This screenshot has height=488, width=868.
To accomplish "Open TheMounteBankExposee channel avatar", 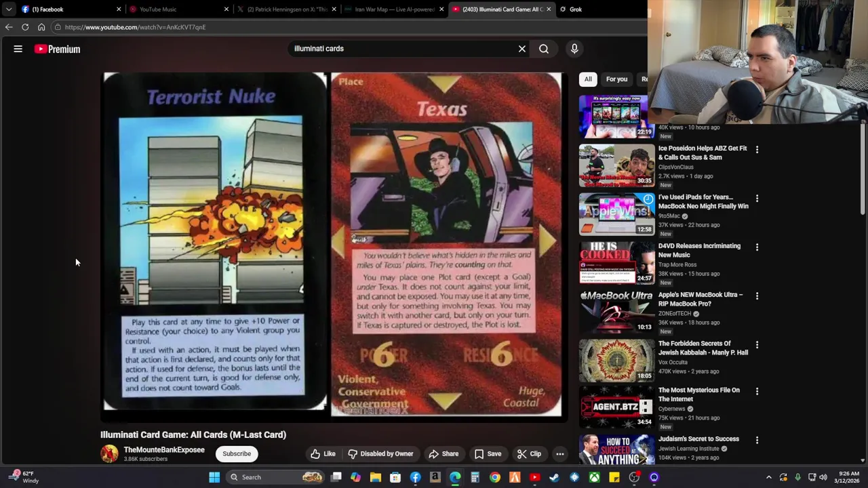I will (x=109, y=453).
